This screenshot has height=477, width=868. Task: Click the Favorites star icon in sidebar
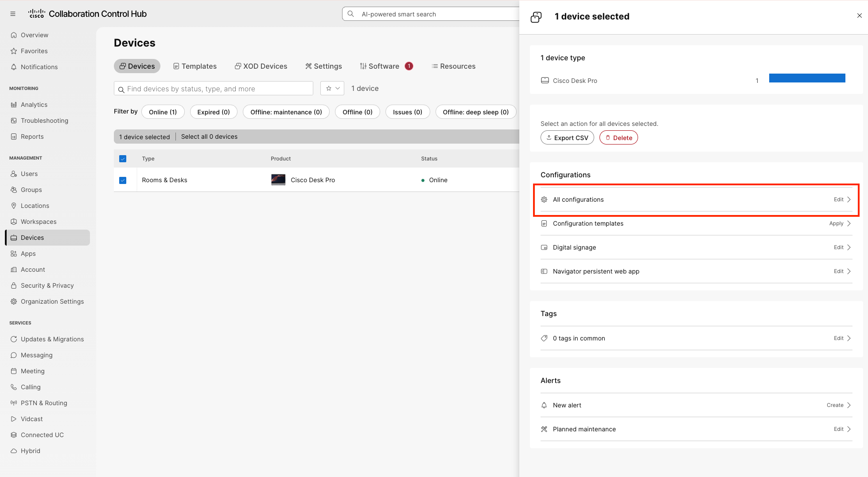click(14, 51)
